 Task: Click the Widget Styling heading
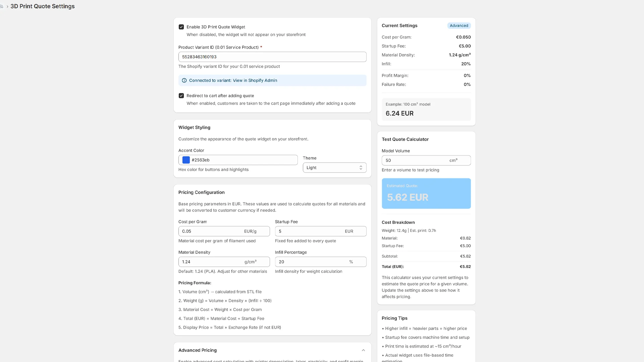click(x=194, y=127)
